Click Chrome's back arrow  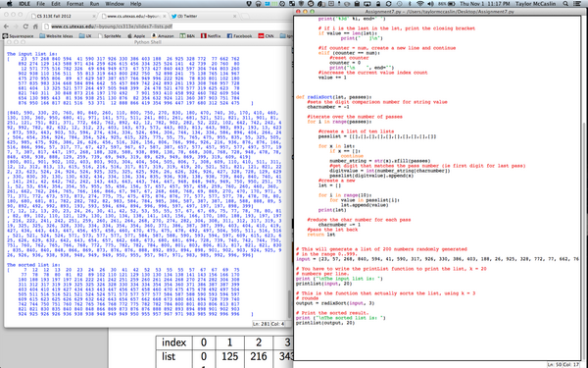coord(6,26)
